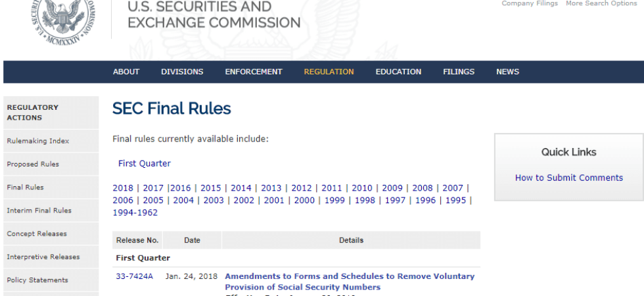Go to the Divisions menu
Image resolution: width=644 pixels, height=296 pixels.
click(x=182, y=72)
